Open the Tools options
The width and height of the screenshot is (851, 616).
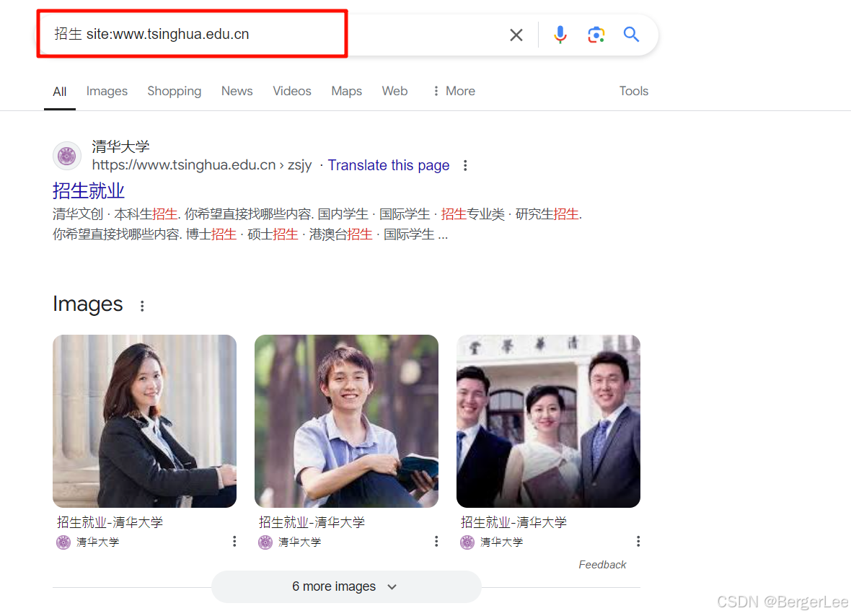(633, 91)
